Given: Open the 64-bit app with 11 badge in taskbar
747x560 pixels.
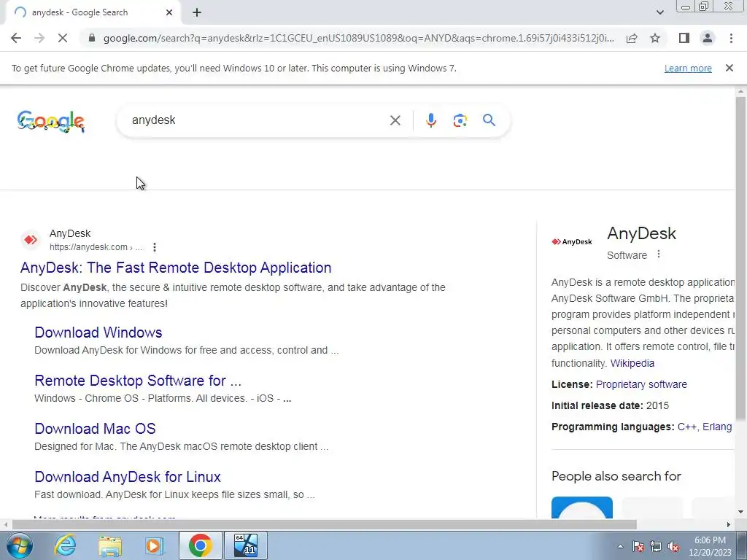Looking at the screenshot, I should pos(246,545).
